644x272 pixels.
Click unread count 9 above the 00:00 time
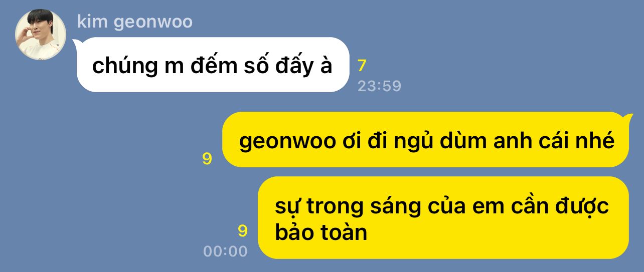pos(243,231)
